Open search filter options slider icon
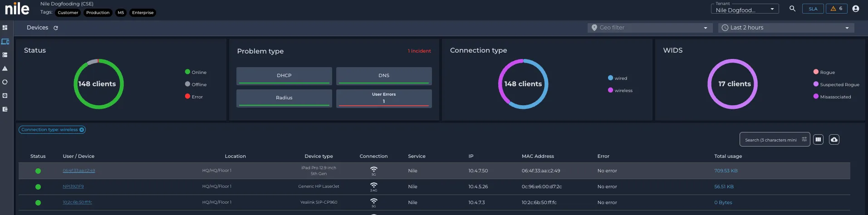The width and height of the screenshot is (868, 215). 804,140
